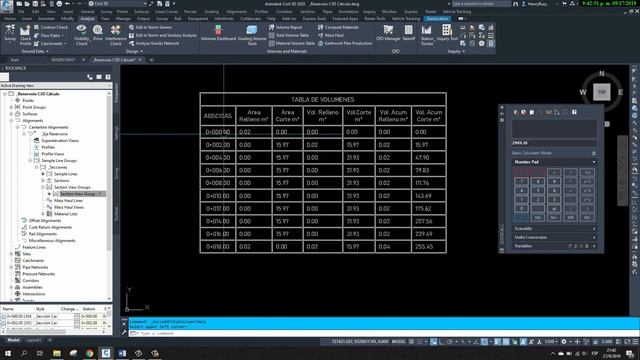Viewport: 640px width, 360px height.
Task: Open QTO Manager
Action: tap(388, 33)
